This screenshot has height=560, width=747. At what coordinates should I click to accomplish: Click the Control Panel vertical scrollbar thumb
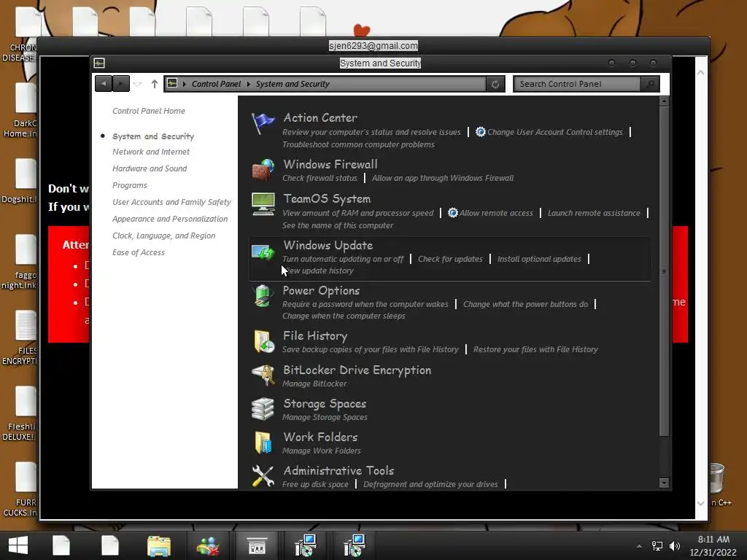[664, 271]
